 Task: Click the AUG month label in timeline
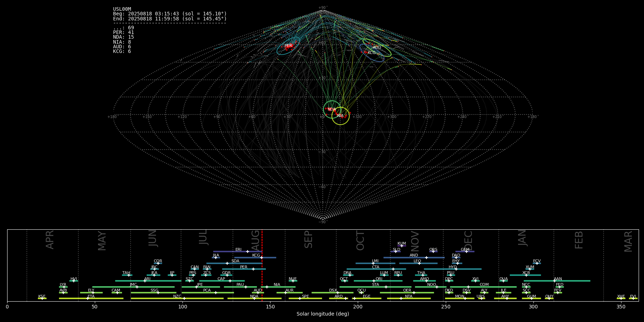[255, 240]
